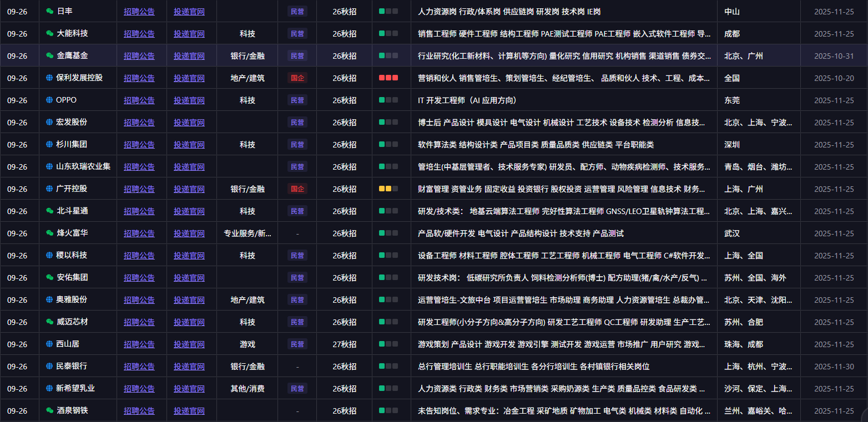Toggle the green status dot beside 杉川集团
Viewport: 868px width, 422px height.
(383, 144)
